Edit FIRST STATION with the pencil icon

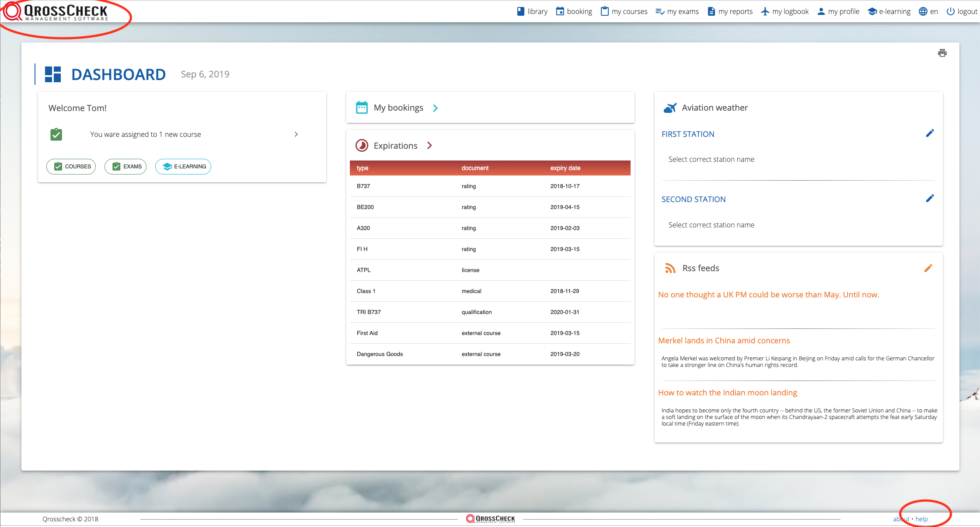click(x=930, y=133)
